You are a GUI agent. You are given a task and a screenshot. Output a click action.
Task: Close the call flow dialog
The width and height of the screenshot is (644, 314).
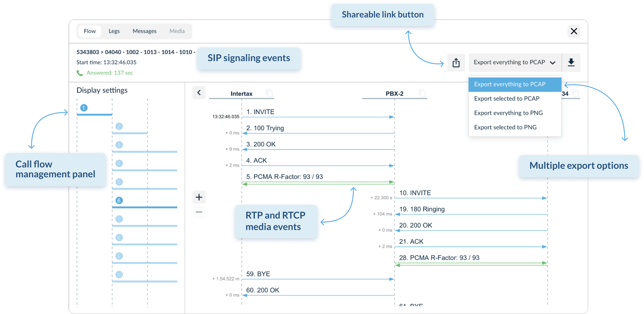(x=574, y=31)
